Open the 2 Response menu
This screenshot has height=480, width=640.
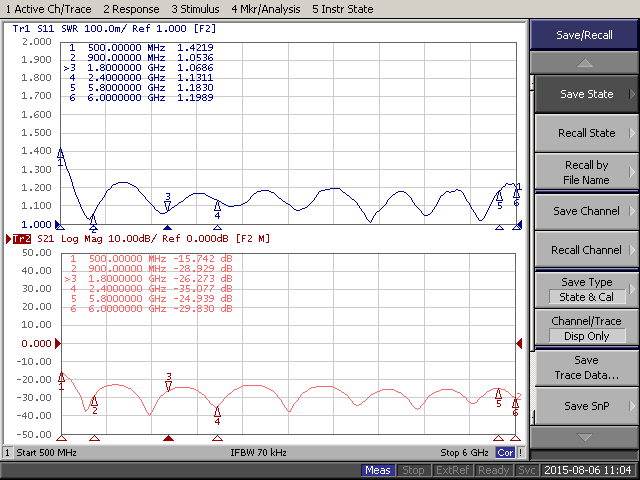tap(131, 9)
